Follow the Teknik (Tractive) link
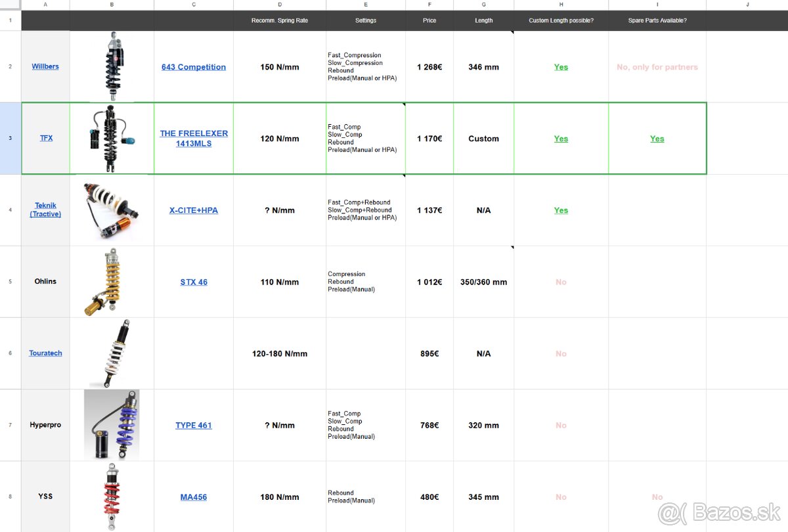This screenshot has height=532, width=788. [x=45, y=210]
